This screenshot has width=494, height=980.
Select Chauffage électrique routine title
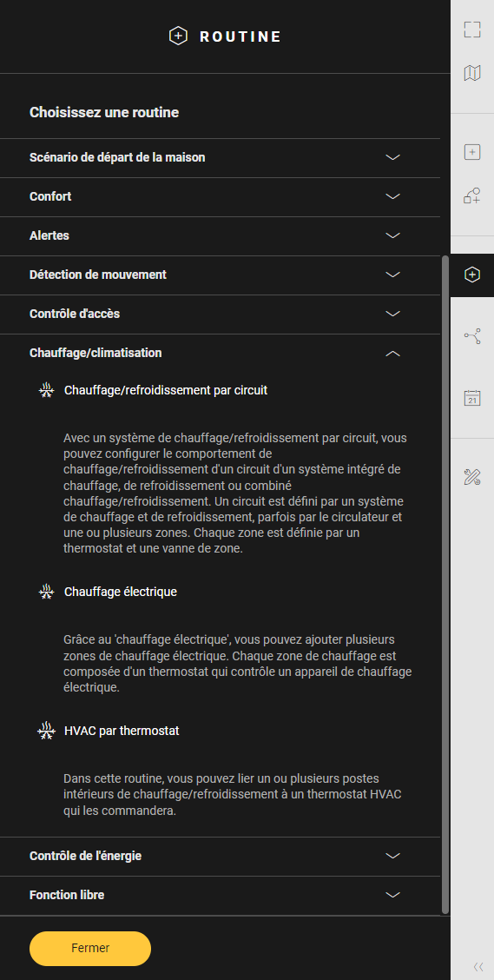pyautogui.click(x=121, y=592)
